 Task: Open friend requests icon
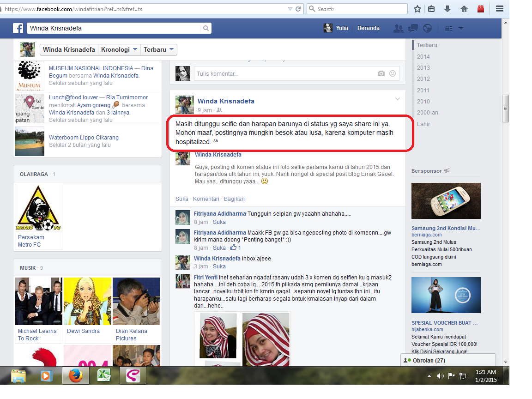click(x=399, y=29)
